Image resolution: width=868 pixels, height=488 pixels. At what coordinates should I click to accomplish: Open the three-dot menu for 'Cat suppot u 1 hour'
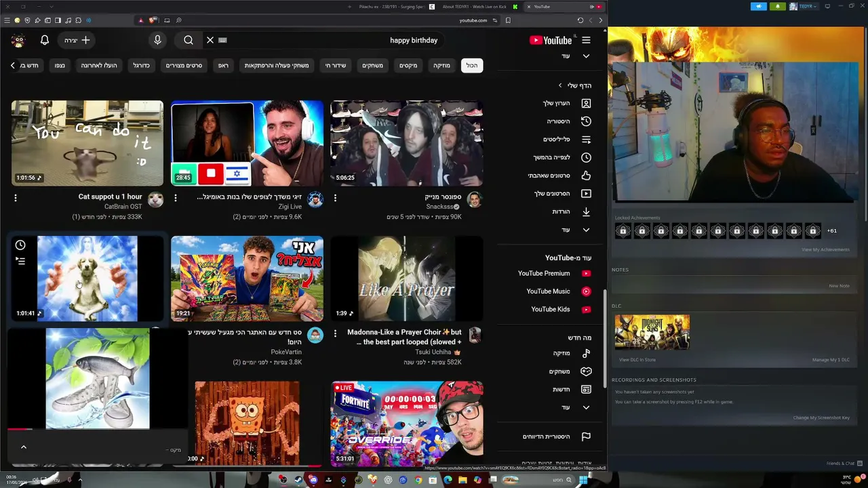16,198
